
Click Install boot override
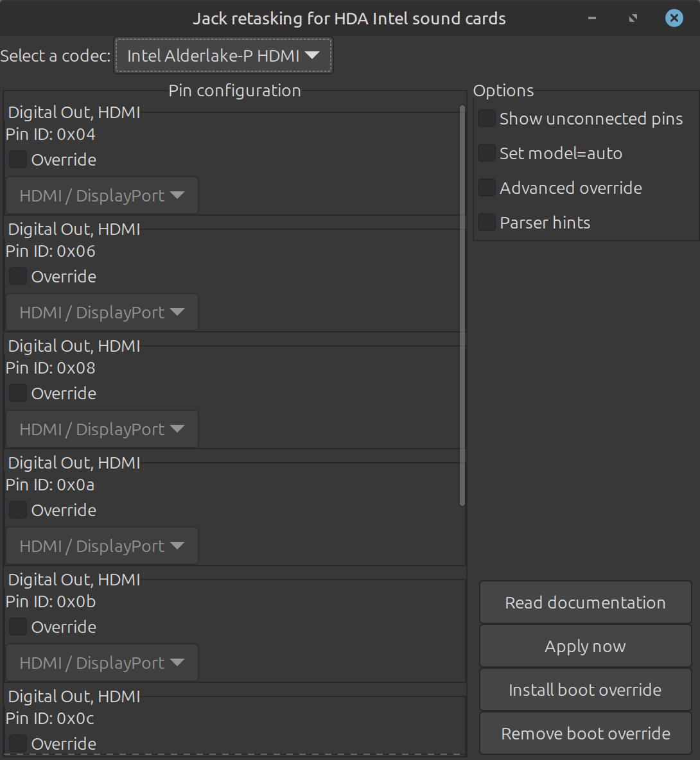(x=585, y=690)
